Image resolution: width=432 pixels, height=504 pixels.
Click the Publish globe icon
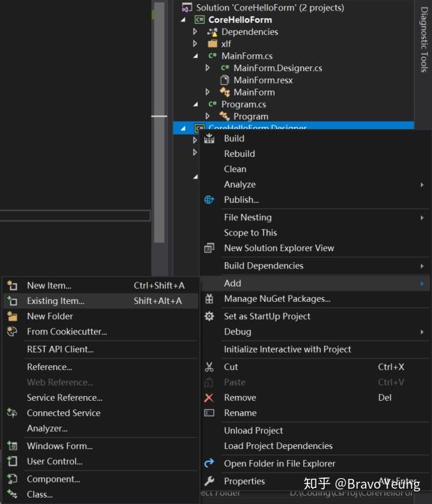209,200
